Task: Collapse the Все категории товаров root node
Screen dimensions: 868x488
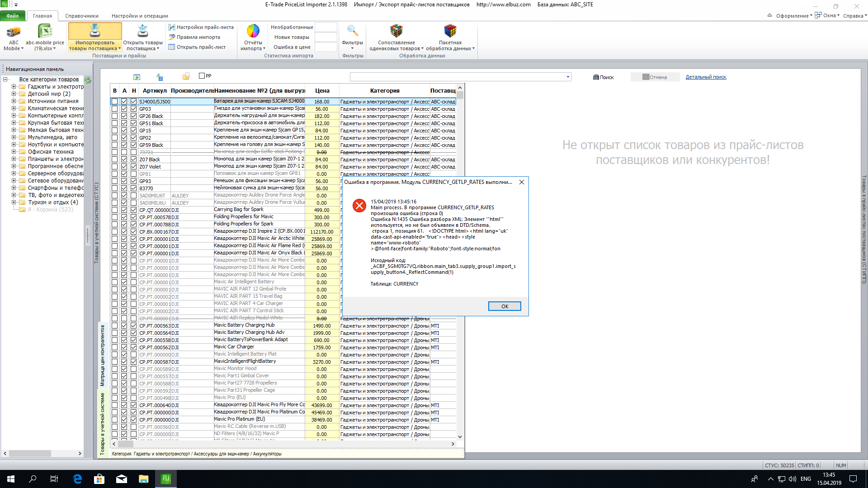Action: (x=5, y=80)
